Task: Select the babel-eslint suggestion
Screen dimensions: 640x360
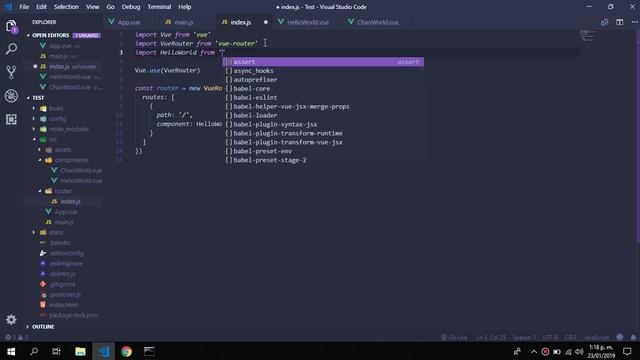Action: click(323, 98)
